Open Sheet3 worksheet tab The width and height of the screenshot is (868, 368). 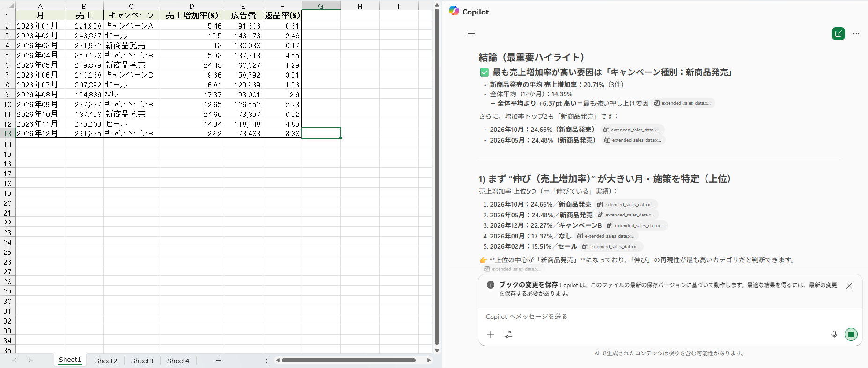tap(142, 361)
